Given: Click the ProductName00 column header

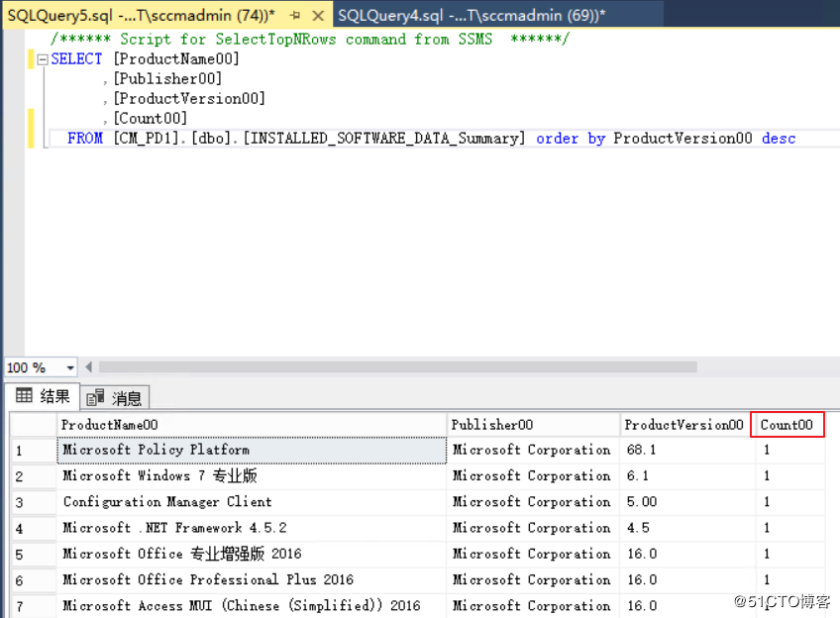Looking at the screenshot, I should pos(252,425).
